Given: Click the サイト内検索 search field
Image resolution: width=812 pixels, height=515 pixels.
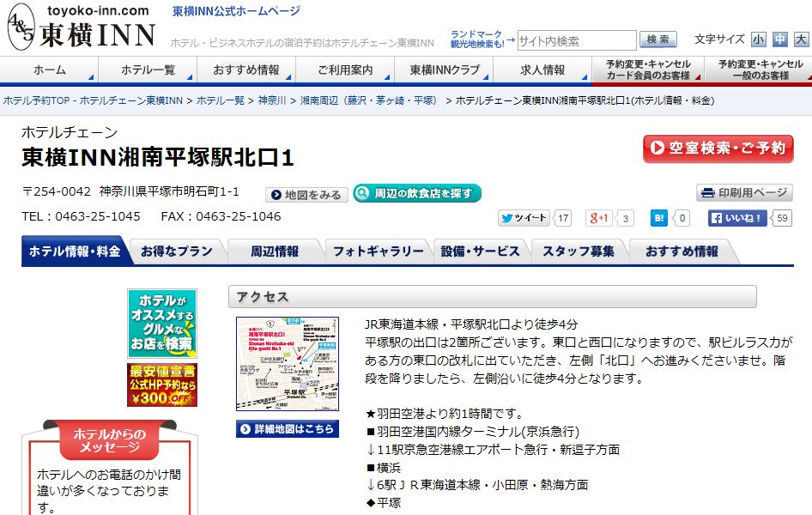Looking at the screenshot, I should click(x=577, y=40).
